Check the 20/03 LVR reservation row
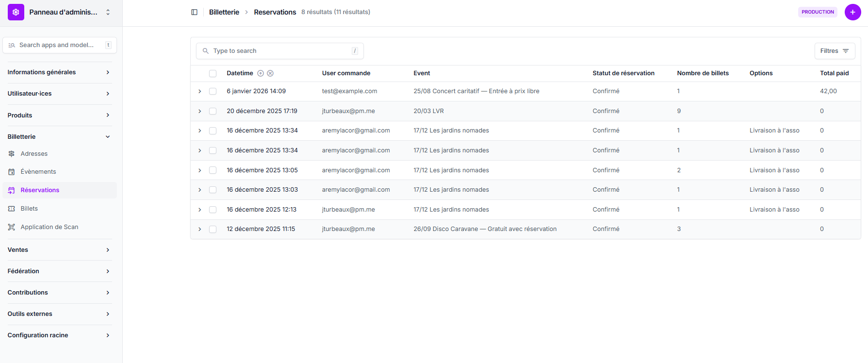Viewport: 868px width, 363px height. point(213,111)
